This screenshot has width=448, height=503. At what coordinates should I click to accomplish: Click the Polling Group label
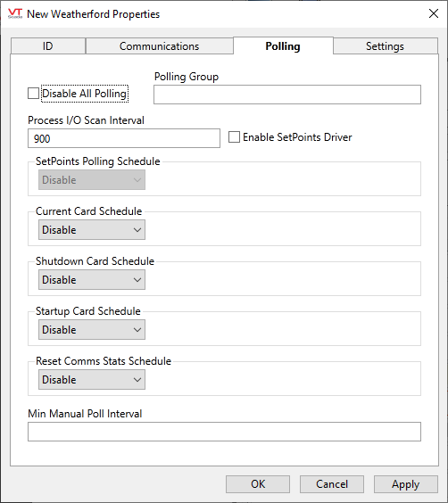point(187,77)
